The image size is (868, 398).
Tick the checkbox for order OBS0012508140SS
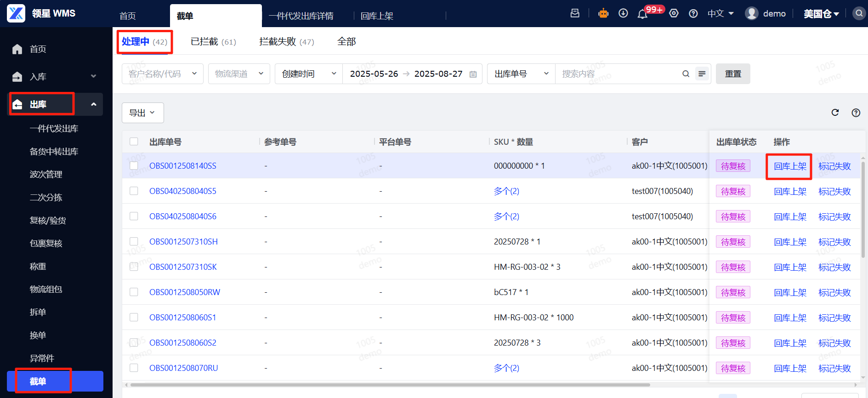(x=134, y=165)
